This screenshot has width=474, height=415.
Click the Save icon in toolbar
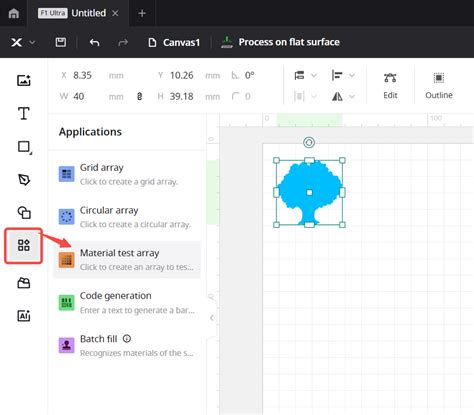click(61, 42)
